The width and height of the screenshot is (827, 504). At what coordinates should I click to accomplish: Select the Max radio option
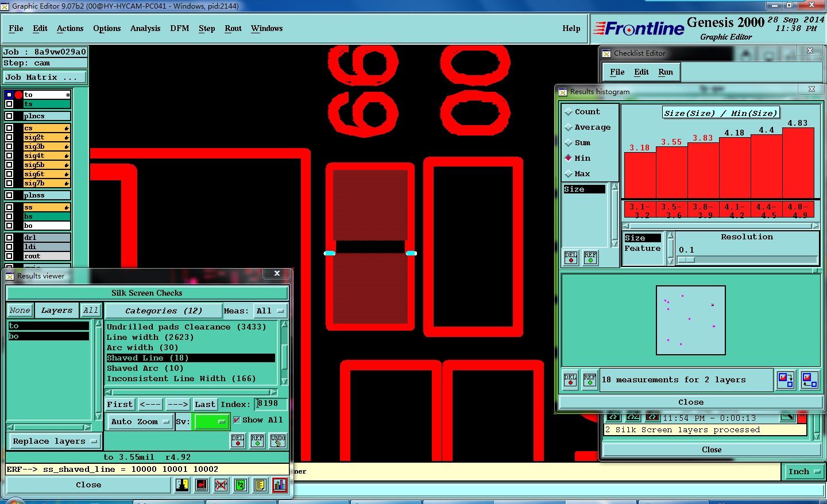tap(569, 174)
